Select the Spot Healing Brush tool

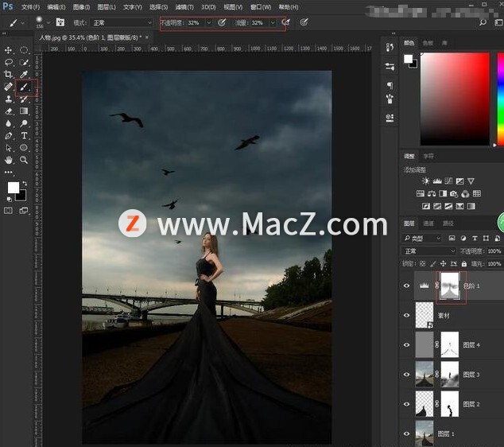tap(8, 87)
